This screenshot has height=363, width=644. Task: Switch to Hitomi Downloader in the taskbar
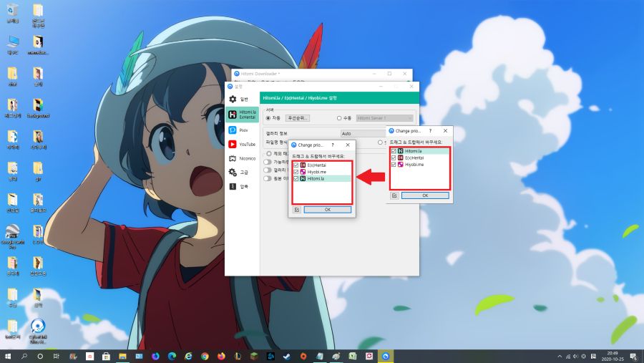pos(385,357)
